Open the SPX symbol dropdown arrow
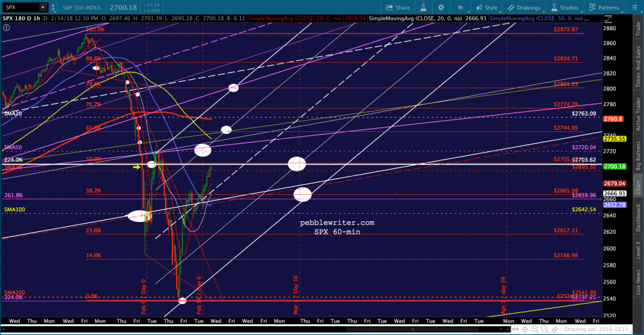This screenshot has width=644, height=335. 43,8
